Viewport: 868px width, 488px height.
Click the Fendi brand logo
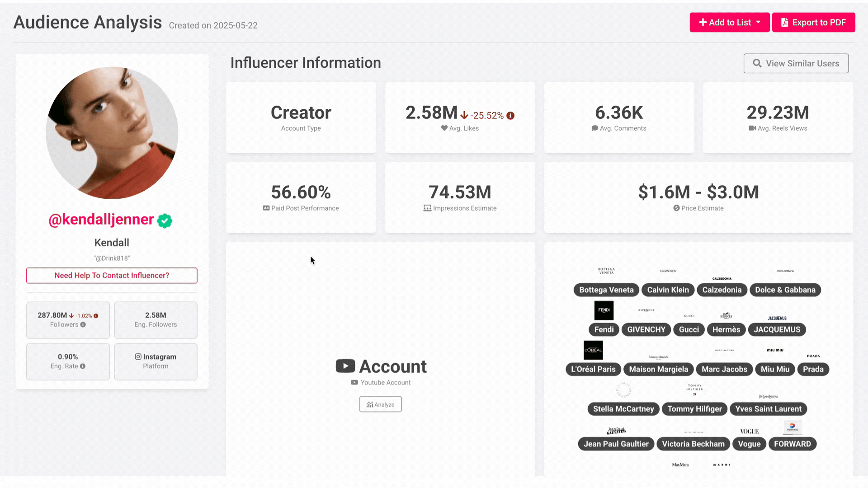pyautogui.click(x=604, y=310)
